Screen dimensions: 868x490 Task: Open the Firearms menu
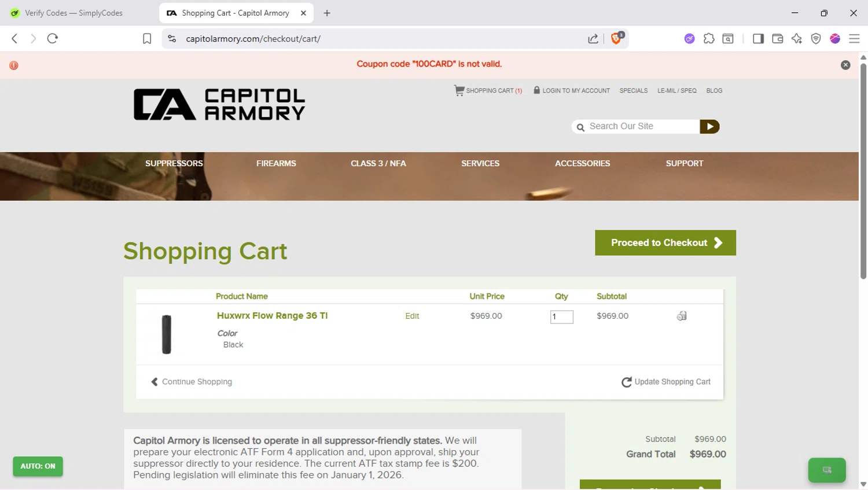pos(276,164)
